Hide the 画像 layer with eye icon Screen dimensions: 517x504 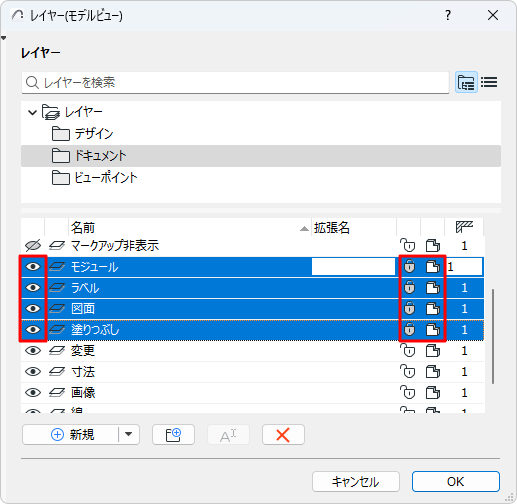(33, 393)
